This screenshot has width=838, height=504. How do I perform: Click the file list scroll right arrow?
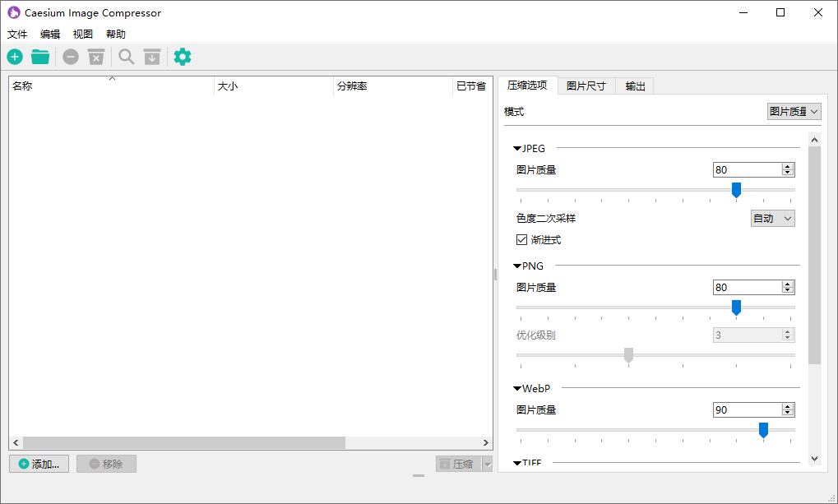[485, 442]
